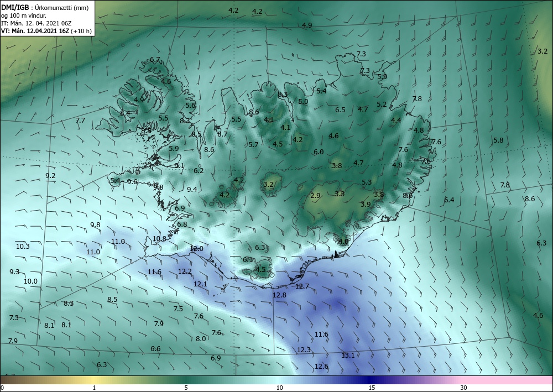Click the map value "3.3"

pos(340,194)
